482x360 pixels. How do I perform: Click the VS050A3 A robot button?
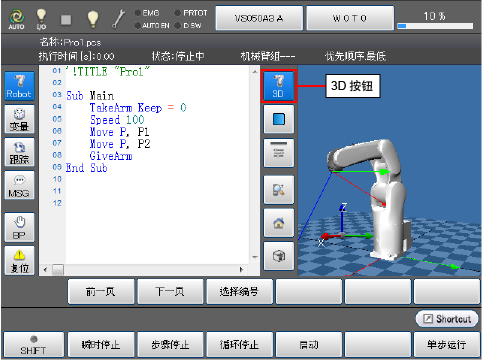[259, 18]
